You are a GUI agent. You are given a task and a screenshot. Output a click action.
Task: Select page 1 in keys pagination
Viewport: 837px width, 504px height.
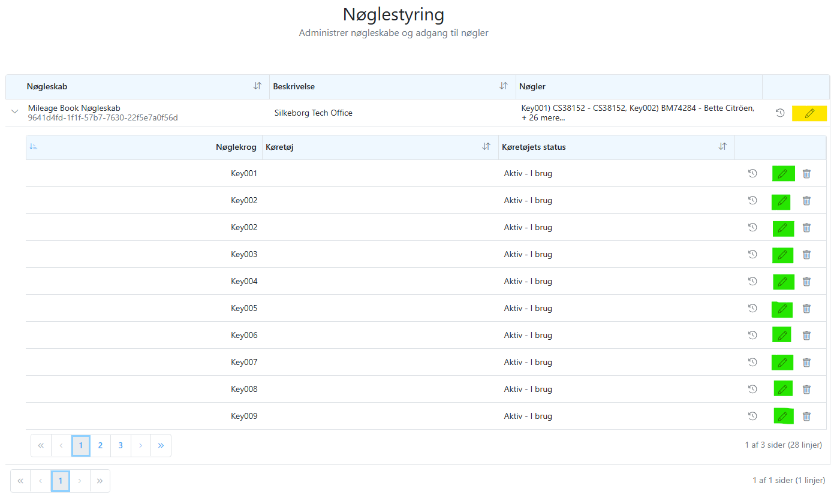(x=81, y=445)
